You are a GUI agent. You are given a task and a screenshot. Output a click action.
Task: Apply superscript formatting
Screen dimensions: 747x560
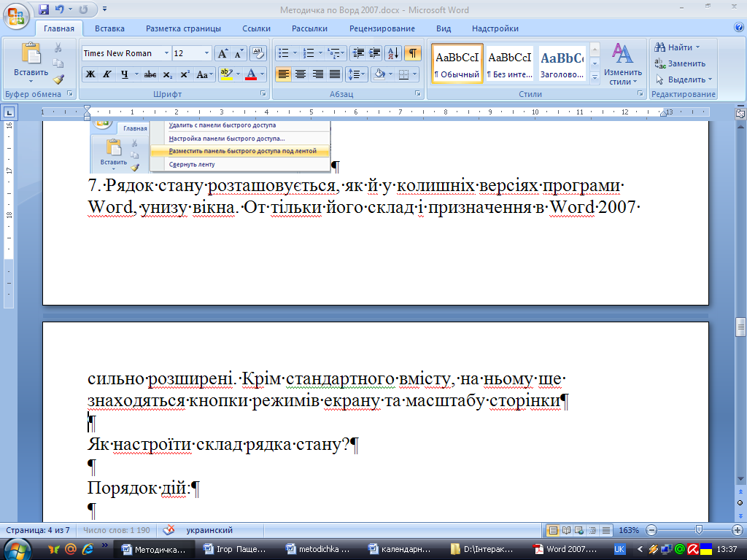pos(185,74)
